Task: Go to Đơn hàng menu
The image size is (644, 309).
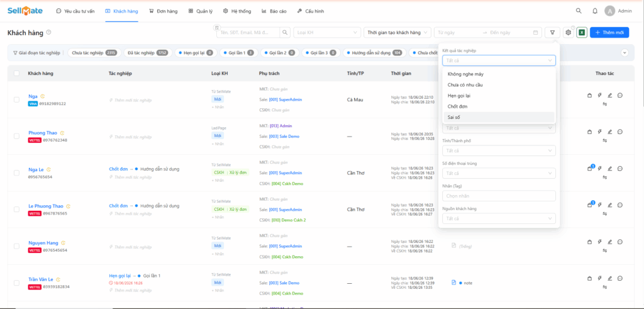Action: tap(163, 11)
